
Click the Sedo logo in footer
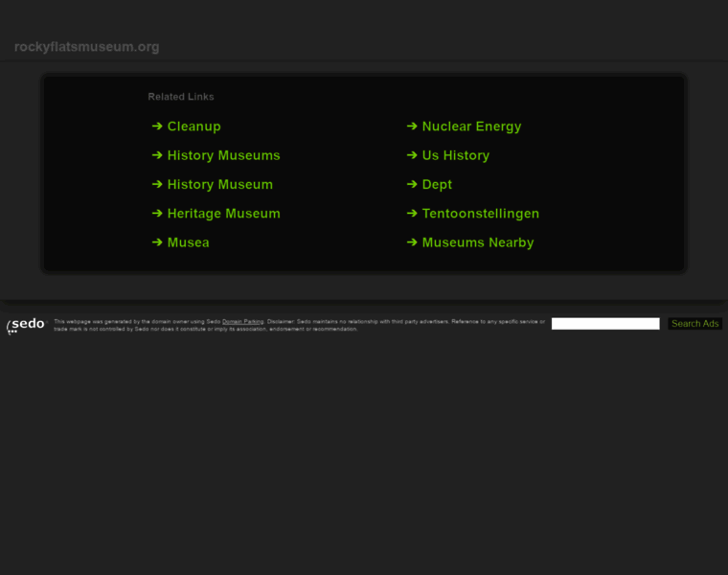[x=27, y=325]
